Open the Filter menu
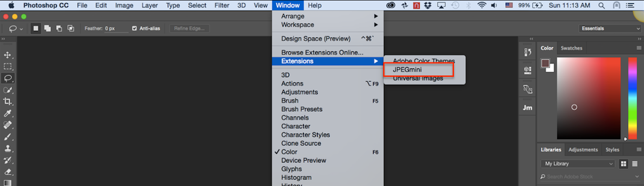This screenshot has height=186, width=644. tap(221, 5)
